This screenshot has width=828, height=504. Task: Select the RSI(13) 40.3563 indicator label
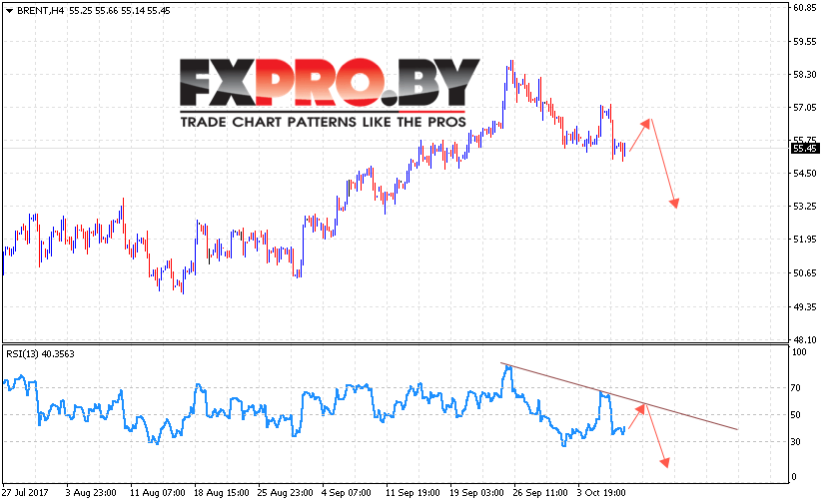click(40, 354)
